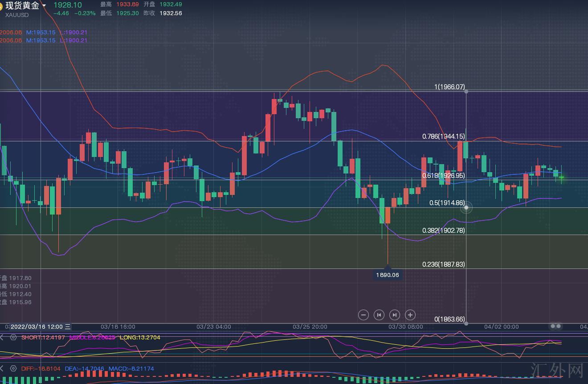
Task: Click the 03/25 20:00 time axis label
Action: 310,327
